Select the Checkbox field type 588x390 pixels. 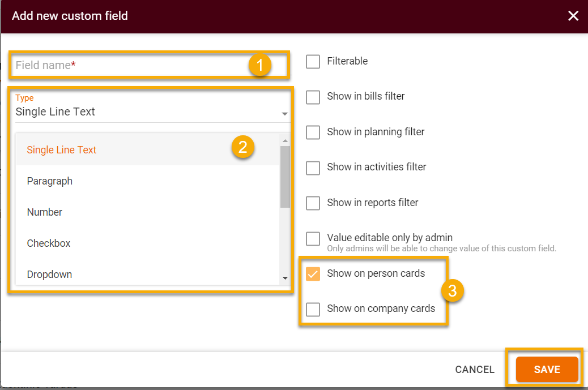click(x=48, y=243)
